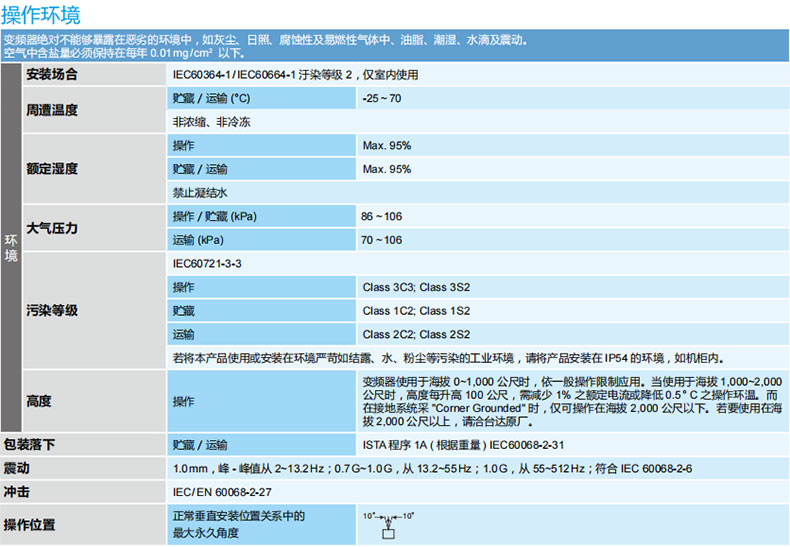
Task: Click the 周遭温度 row header
Action: (52, 110)
